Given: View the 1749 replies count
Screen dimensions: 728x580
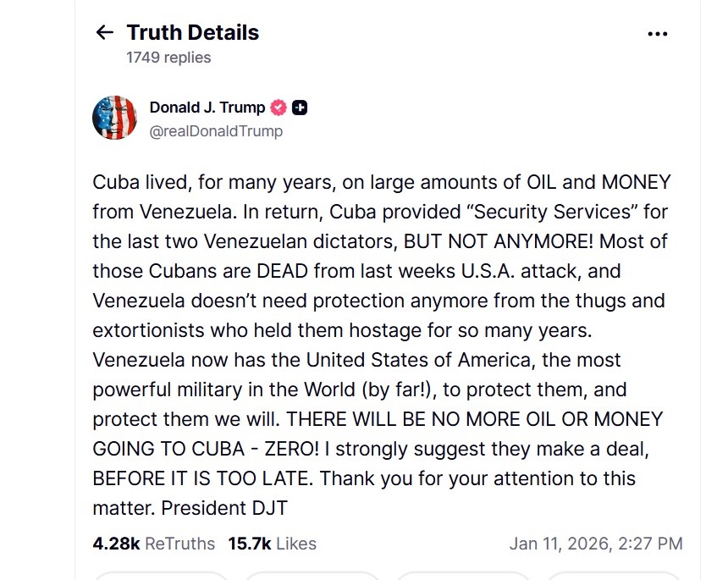Looking at the screenshot, I should [168, 58].
